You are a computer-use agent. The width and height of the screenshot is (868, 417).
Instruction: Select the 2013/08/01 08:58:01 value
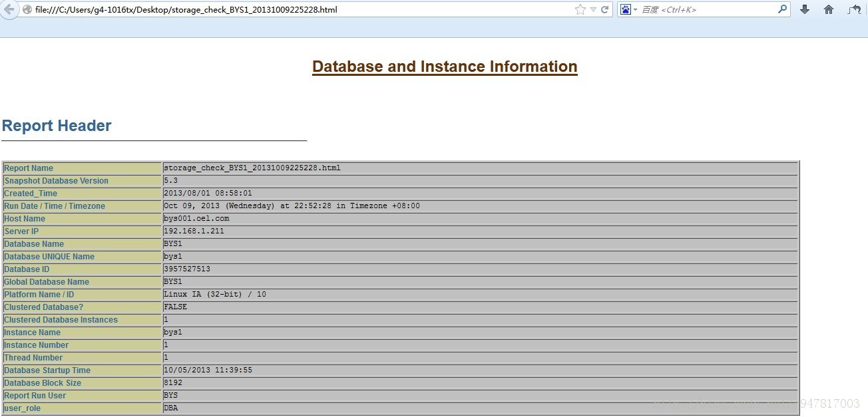pyautogui.click(x=208, y=194)
